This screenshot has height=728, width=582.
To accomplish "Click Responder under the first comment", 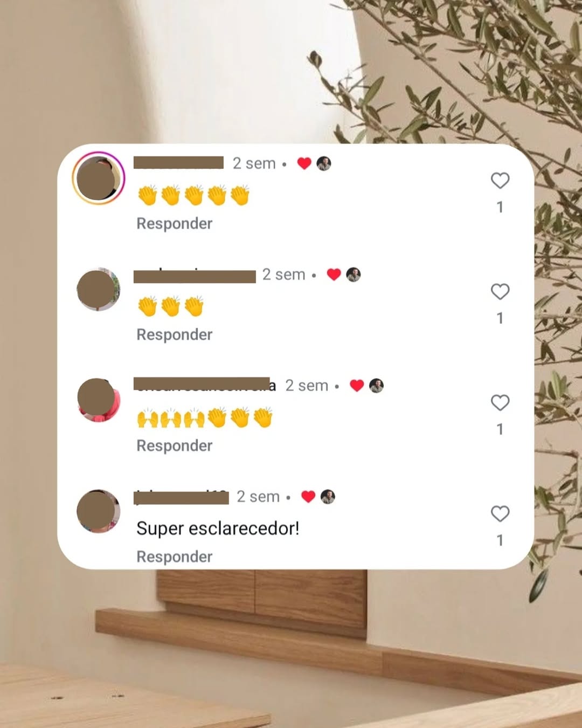I will 174,223.
